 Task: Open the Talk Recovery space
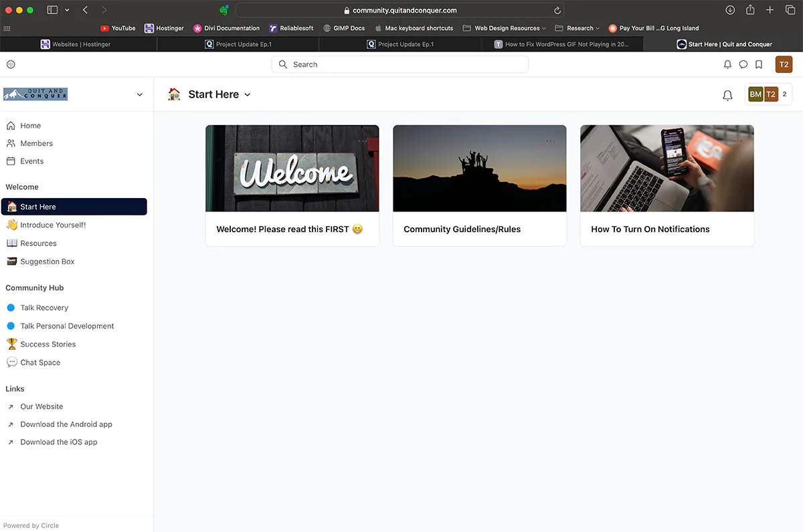(x=44, y=308)
